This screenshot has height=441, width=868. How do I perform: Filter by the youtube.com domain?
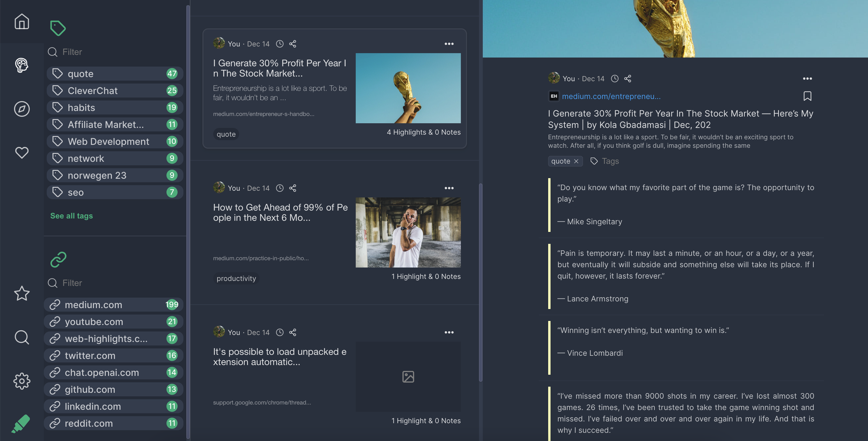(x=94, y=322)
